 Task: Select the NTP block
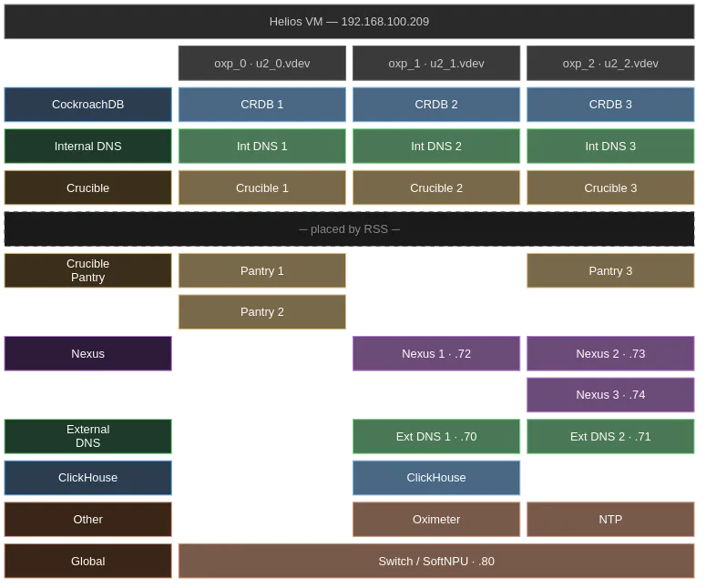point(610,520)
